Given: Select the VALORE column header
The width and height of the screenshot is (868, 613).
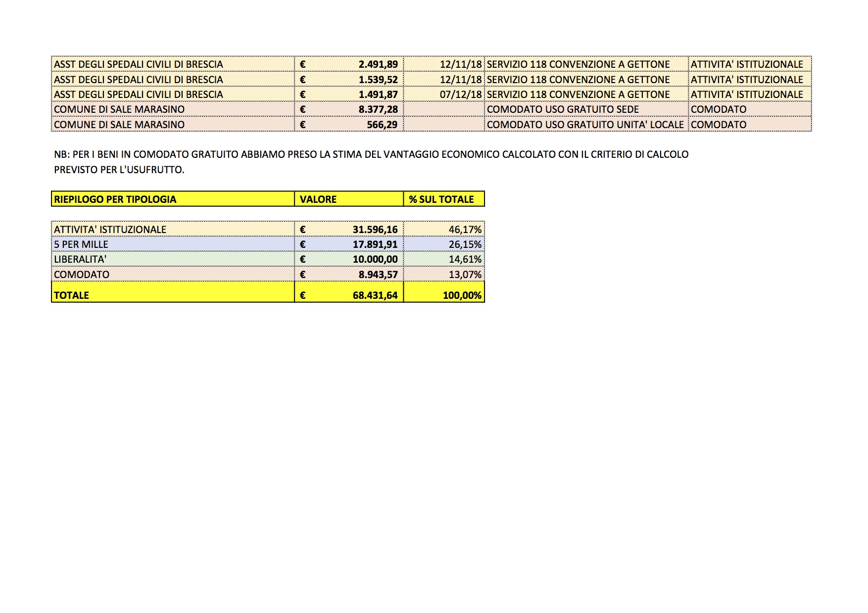Looking at the screenshot, I should [318, 199].
